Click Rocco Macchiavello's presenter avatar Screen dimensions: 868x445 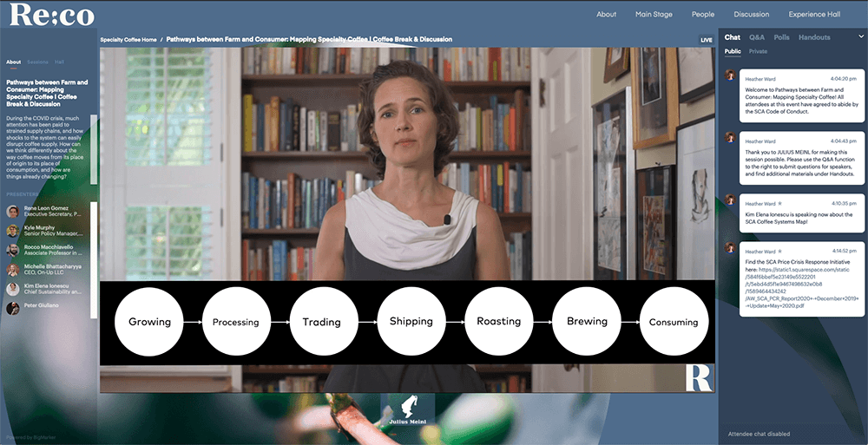(x=13, y=250)
